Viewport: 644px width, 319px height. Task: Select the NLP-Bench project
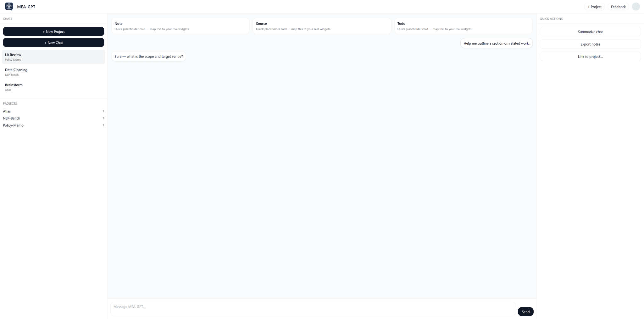[53, 118]
